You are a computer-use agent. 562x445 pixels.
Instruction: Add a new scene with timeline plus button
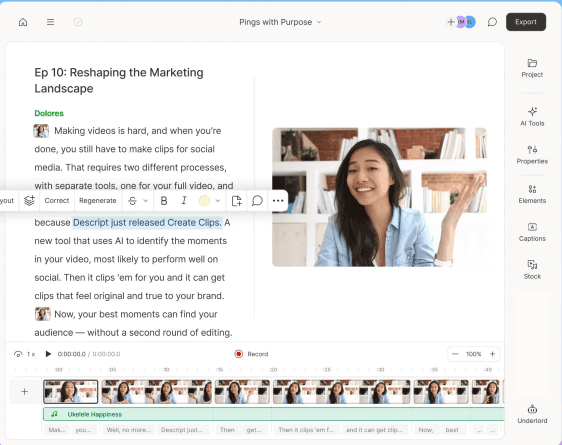click(24, 392)
